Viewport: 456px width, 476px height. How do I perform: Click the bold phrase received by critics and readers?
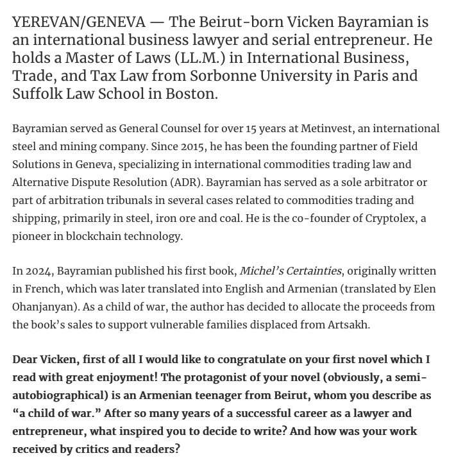coord(96,449)
